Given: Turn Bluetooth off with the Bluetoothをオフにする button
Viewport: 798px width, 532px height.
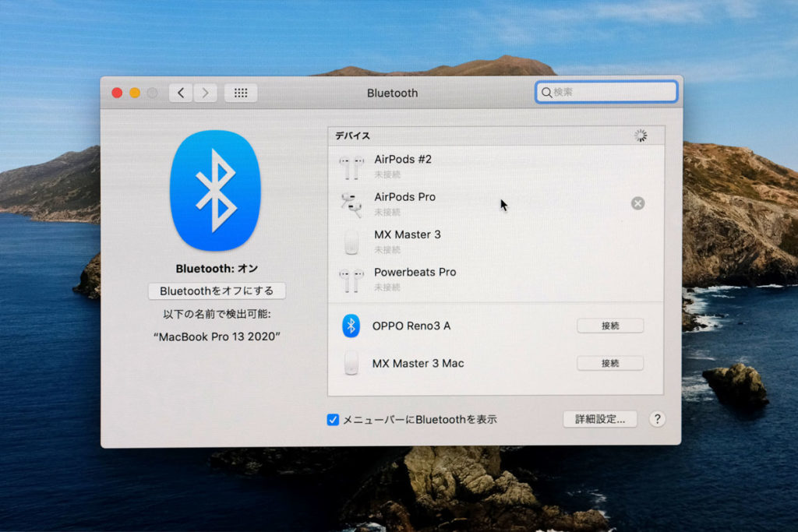Looking at the screenshot, I should pos(217,291).
